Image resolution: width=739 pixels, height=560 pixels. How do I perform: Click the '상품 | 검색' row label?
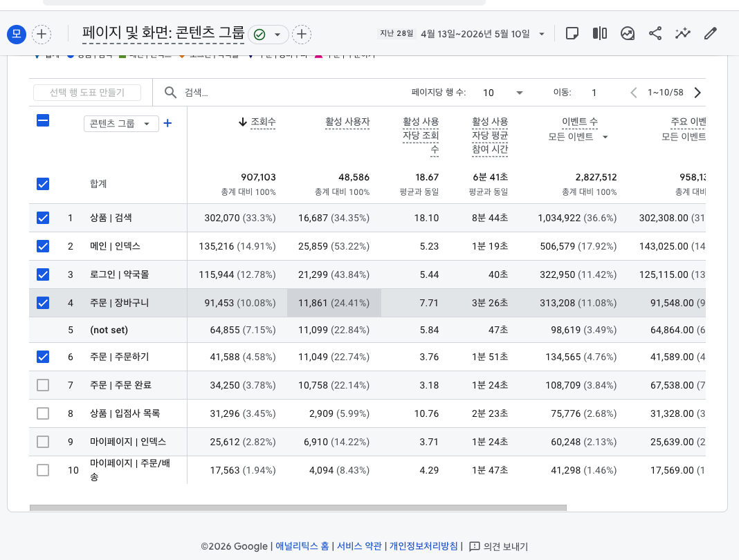point(111,218)
